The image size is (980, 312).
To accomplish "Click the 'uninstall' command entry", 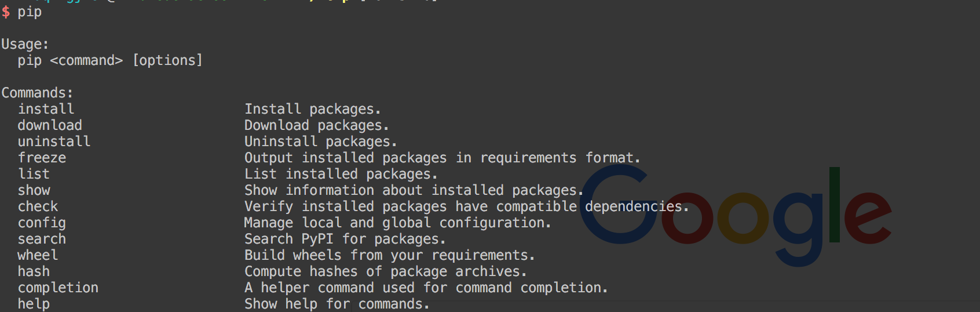I will click(x=54, y=142).
